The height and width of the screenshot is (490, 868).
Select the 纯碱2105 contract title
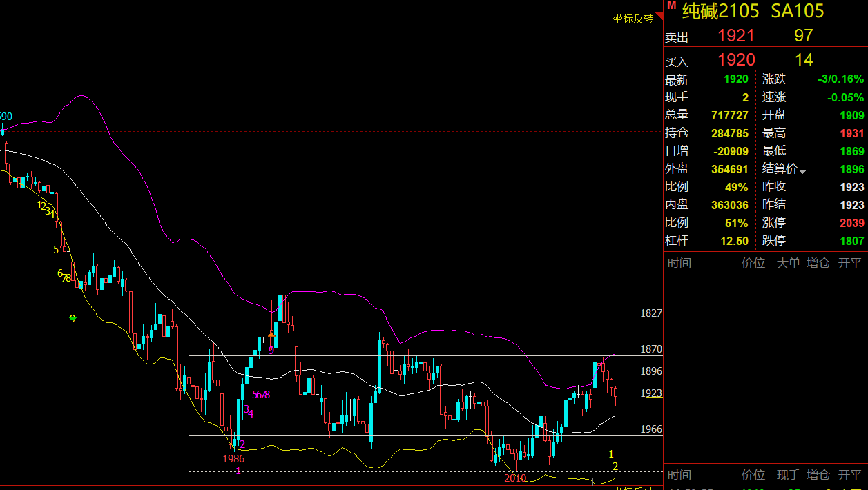tap(721, 11)
